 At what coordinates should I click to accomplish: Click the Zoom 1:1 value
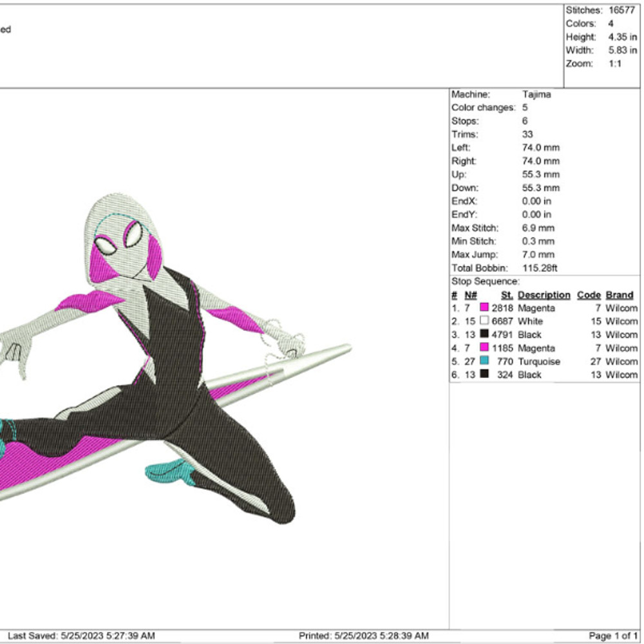[614, 64]
